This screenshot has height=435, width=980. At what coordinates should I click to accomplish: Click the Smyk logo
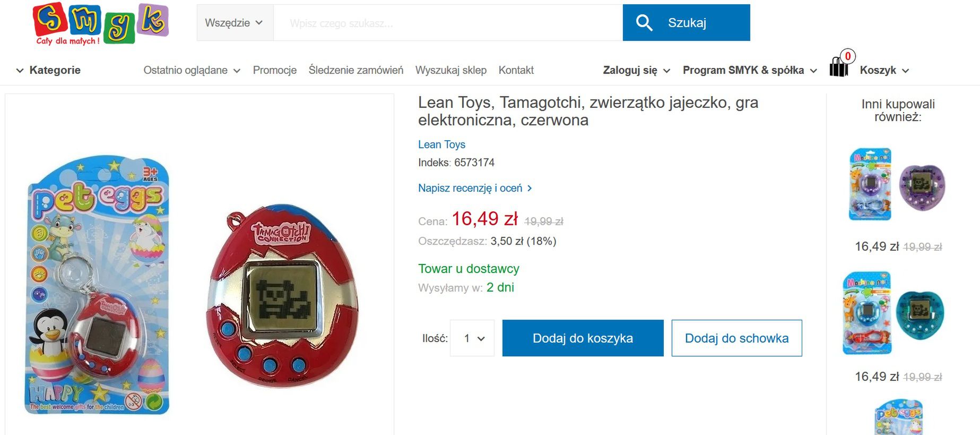[x=101, y=24]
